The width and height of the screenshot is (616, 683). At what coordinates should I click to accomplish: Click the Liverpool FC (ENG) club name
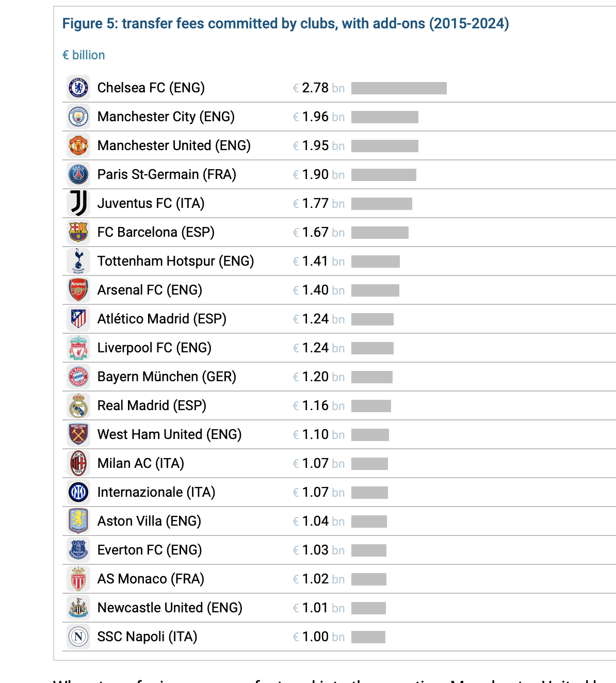tap(154, 348)
